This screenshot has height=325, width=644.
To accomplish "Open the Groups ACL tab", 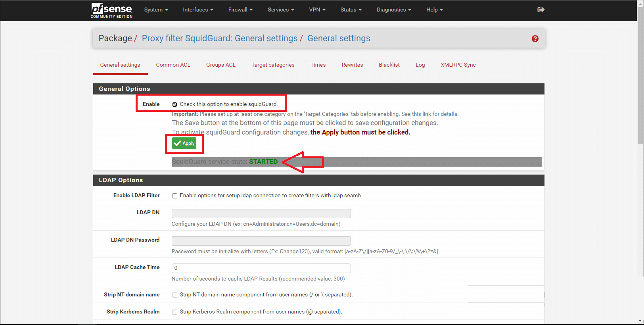I will [x=221, y=65].
